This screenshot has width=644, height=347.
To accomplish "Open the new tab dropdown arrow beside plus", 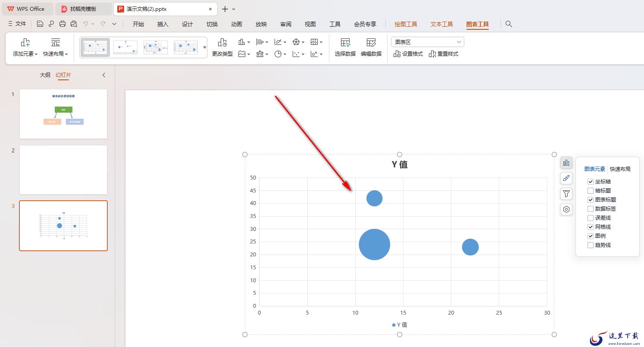I will 234,9.
